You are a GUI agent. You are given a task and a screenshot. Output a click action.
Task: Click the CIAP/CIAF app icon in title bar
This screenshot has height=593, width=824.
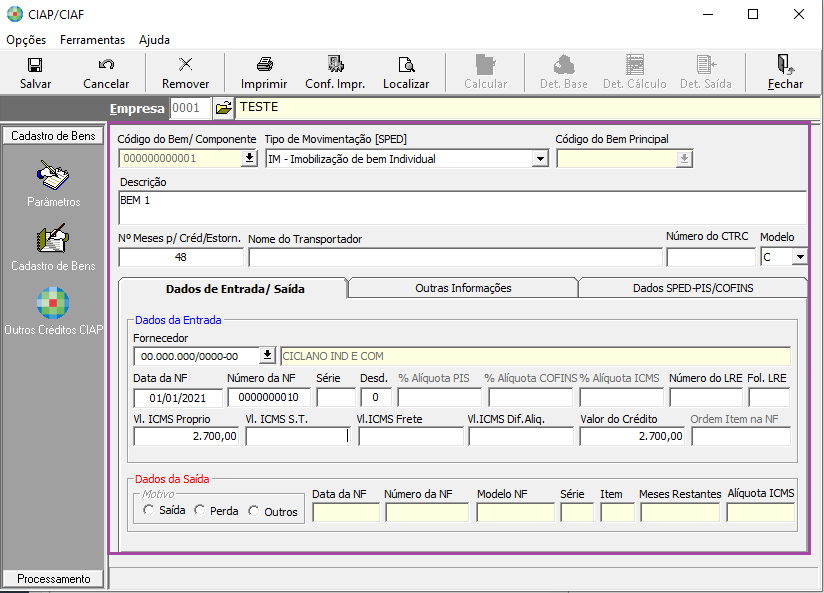click(x=15, y=14)
